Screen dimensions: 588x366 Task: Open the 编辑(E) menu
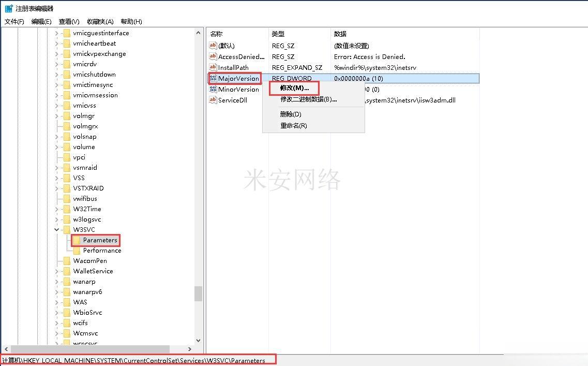coord(41,21)
